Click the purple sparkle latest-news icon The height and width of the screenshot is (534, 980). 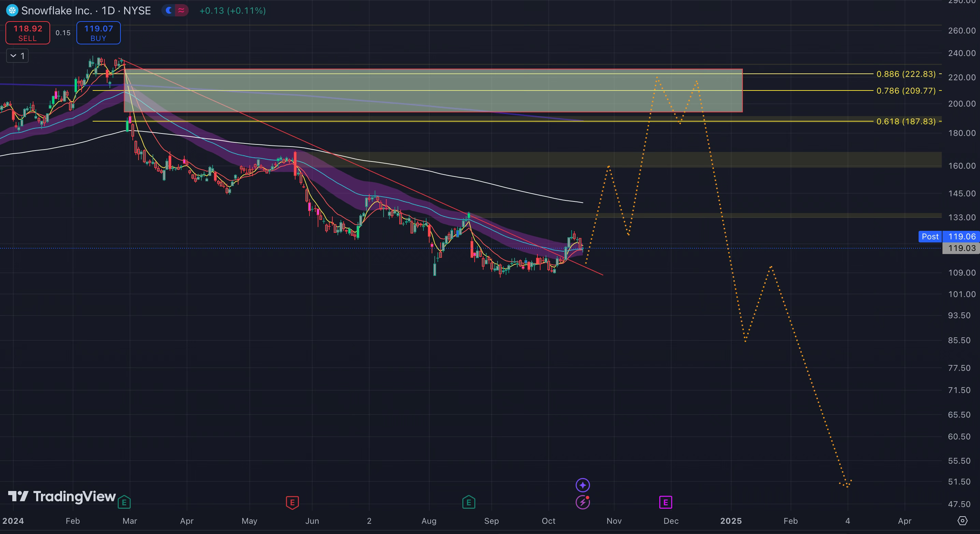click(x=582, y=485)
